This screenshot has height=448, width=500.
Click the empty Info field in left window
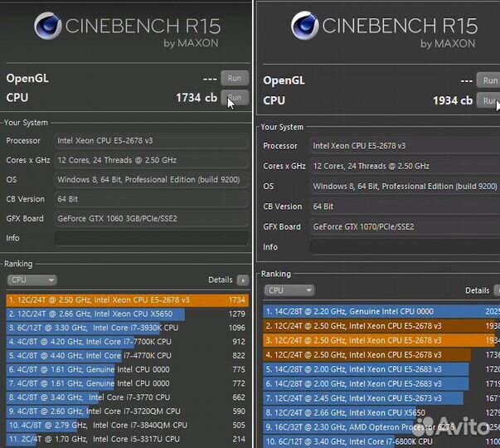151,238
